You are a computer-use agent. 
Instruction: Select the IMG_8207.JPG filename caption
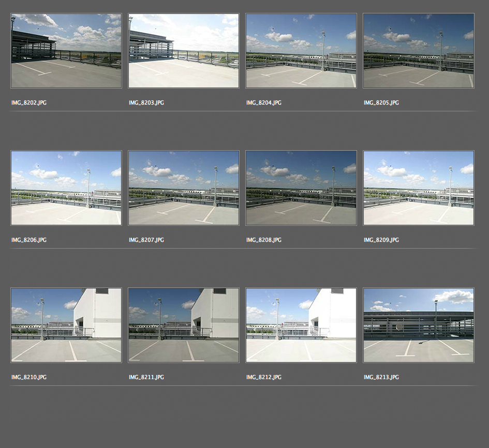(x=146, y=240)
